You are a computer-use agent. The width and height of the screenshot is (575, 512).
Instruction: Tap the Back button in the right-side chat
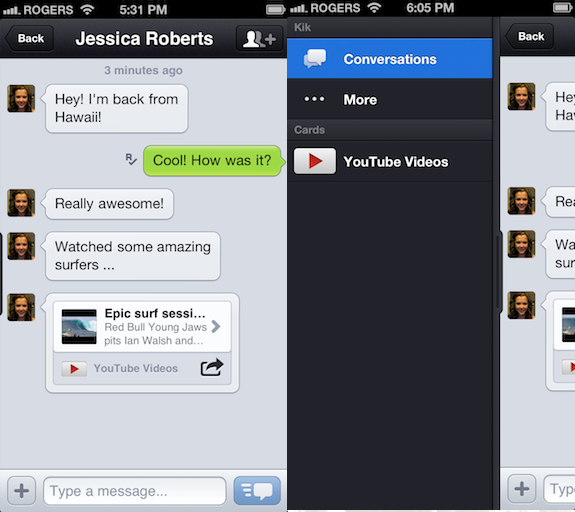pos(530,36)
